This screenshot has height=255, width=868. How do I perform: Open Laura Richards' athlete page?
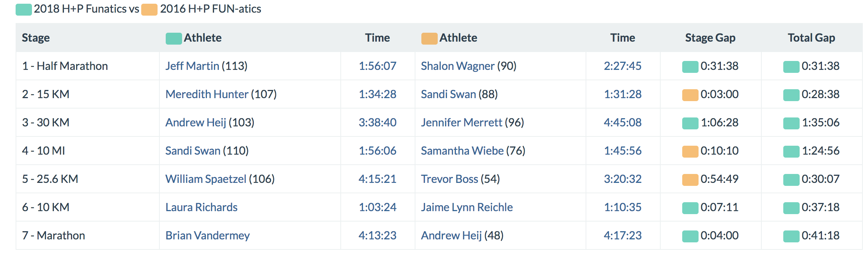coord(201,207)
